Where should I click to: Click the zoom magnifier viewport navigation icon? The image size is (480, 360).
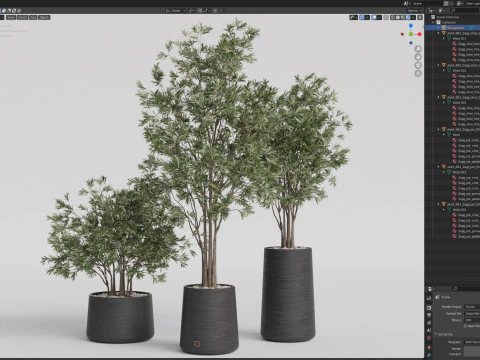coord(418,49)
